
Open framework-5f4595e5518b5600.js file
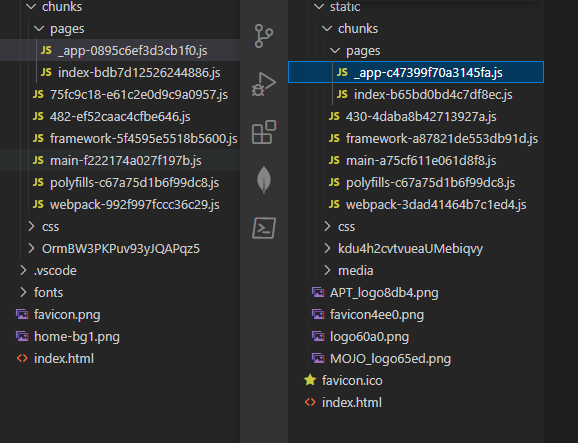[x=120, y=139]
